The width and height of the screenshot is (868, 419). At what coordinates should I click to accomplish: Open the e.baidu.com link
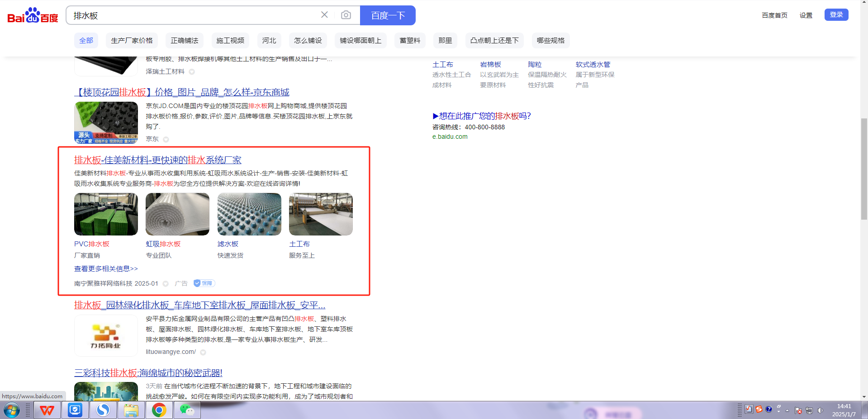pyautogui.click(x=450, y=137)
